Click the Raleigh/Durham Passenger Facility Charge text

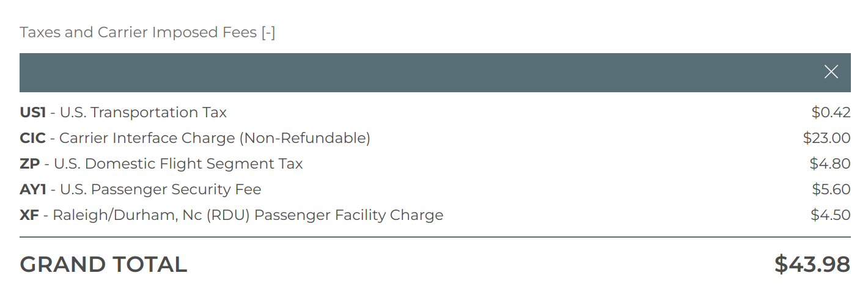[248, 215]
